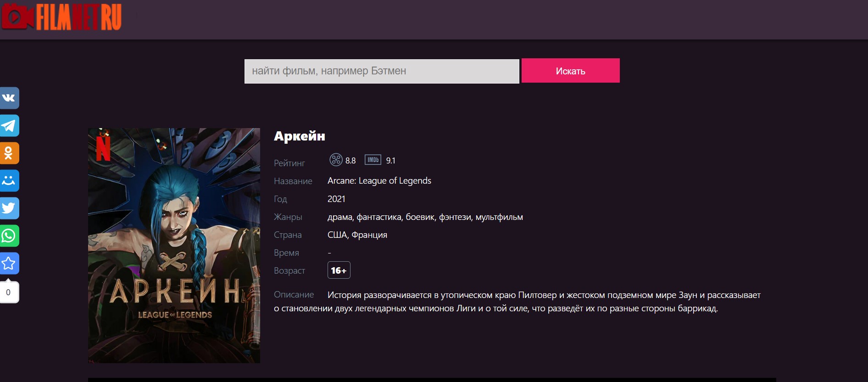Click the original title Arcane: League of Legends

[x=379, y=180]
